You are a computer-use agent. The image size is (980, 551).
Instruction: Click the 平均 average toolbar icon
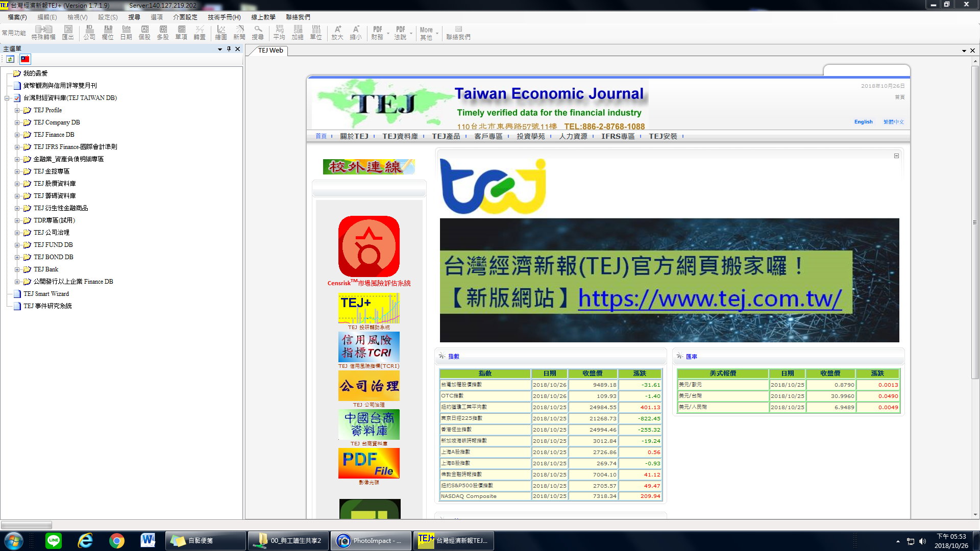click(x=279, y=33)
